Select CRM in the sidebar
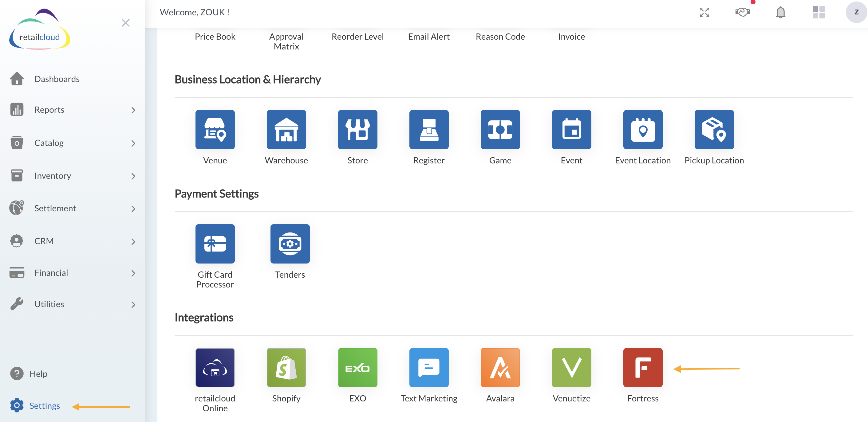 pyautogui.click(x=44, y=241)
